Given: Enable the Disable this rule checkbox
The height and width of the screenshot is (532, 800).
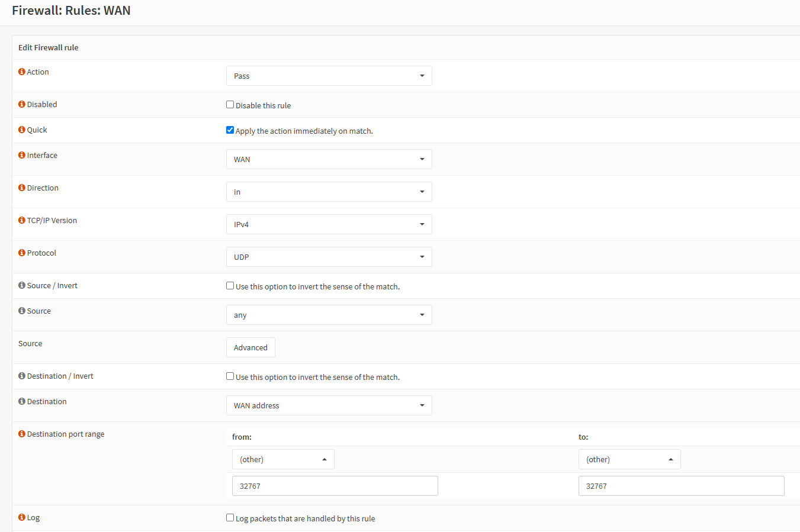Looking at the screenshot, I should [230, 104].
